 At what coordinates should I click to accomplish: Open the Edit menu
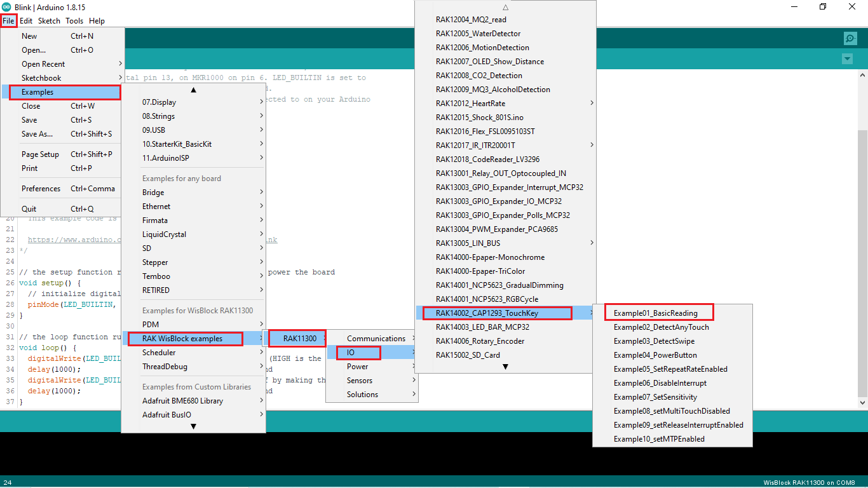(x=26, y=21)
